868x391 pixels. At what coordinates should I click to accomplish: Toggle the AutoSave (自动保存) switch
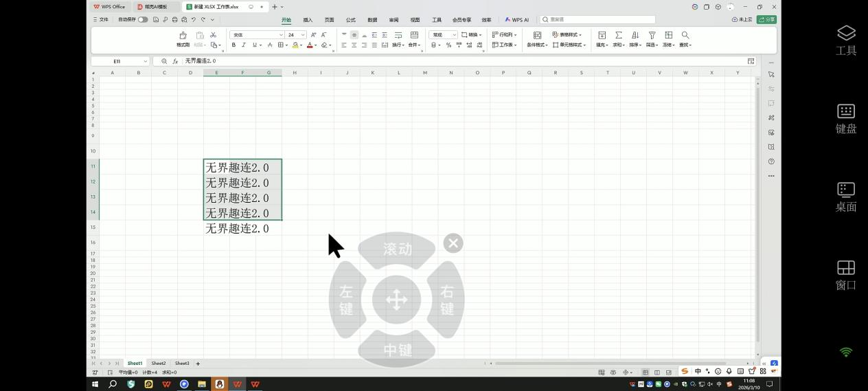pyautogui.click(x=143, y=20)
